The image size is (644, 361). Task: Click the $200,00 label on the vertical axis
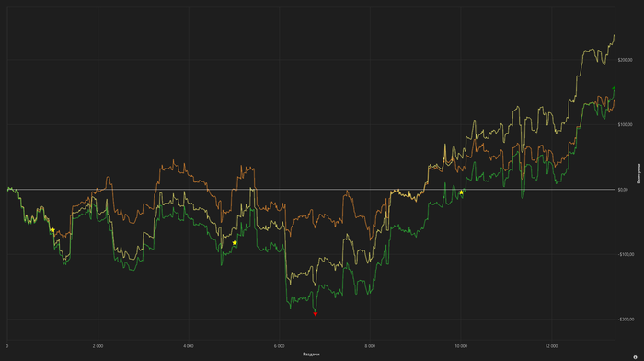[x=625, y=60]
